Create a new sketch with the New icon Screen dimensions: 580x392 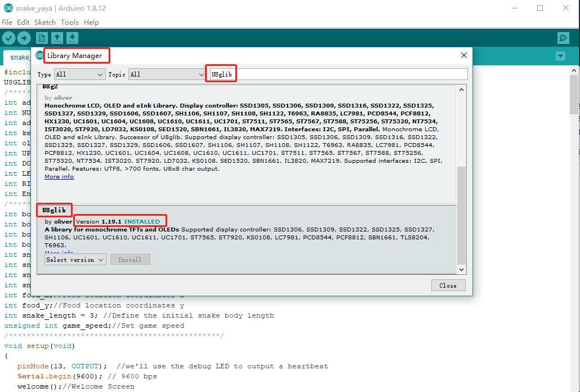[42, 38]
